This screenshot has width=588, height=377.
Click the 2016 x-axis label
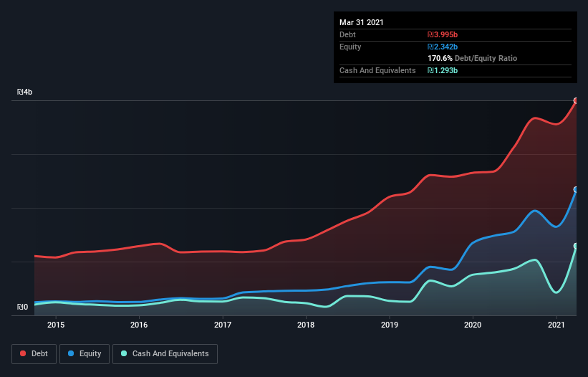(139, 325)
